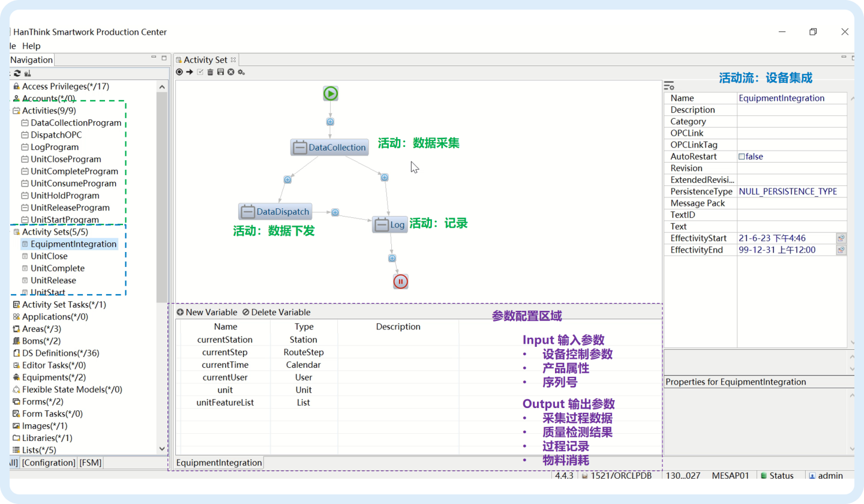This screenshot has width=864, height=504.
Task: Toggle the AutoRestart checkbox
Action: pyautogui.click(x=742, y=157)
